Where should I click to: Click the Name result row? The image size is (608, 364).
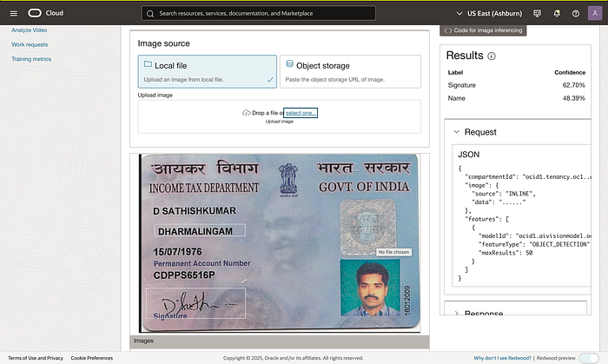pyautogui.click(x=517, y=98)
